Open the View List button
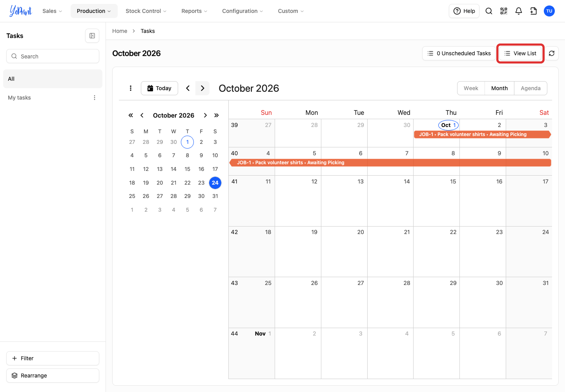The width and height of the screenshot is (565, 392). point(520,53)
